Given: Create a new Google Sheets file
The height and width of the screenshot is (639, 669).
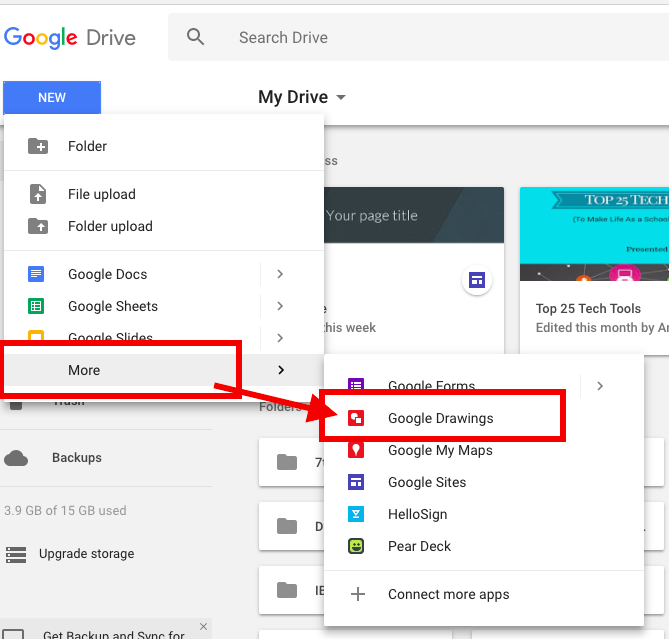Looking at the screenshot, I should click(132, 306).
